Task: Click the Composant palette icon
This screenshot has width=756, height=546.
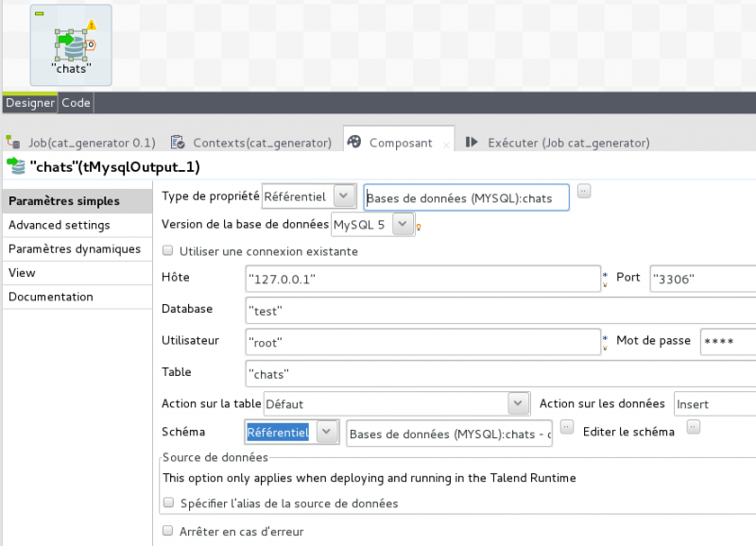Action: (354, 142)
